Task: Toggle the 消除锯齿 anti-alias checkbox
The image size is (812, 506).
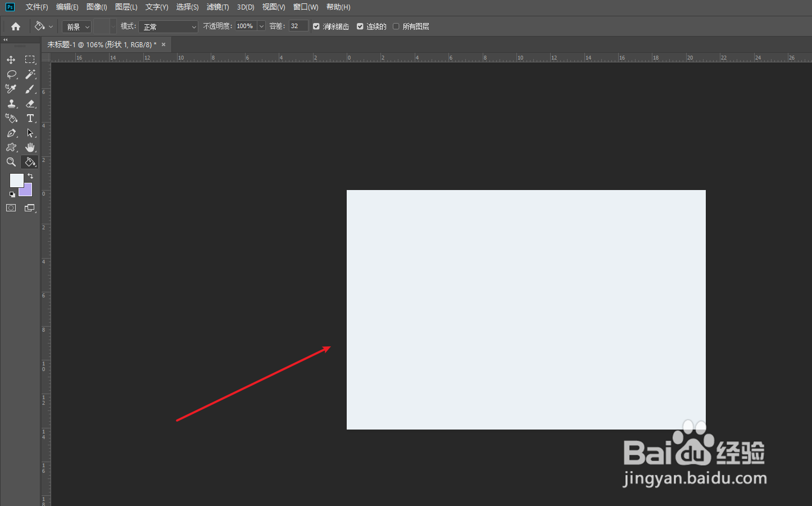Action: (316, 26)
